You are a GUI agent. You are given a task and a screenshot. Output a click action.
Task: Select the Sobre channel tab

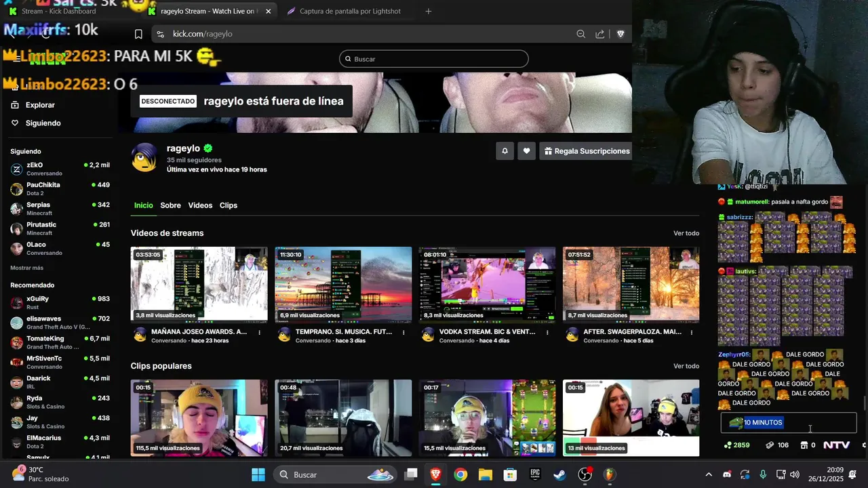pos(170,205)
